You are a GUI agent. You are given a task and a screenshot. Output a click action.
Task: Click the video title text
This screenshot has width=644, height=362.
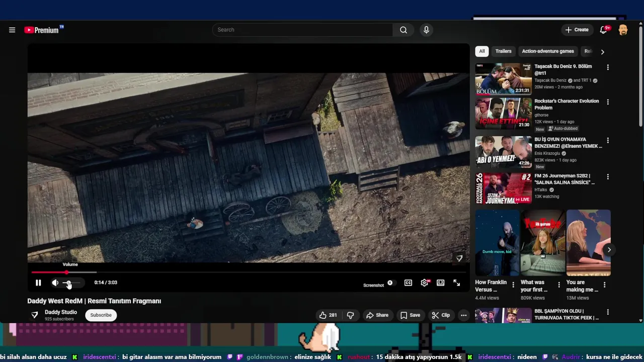coord(94,301)
